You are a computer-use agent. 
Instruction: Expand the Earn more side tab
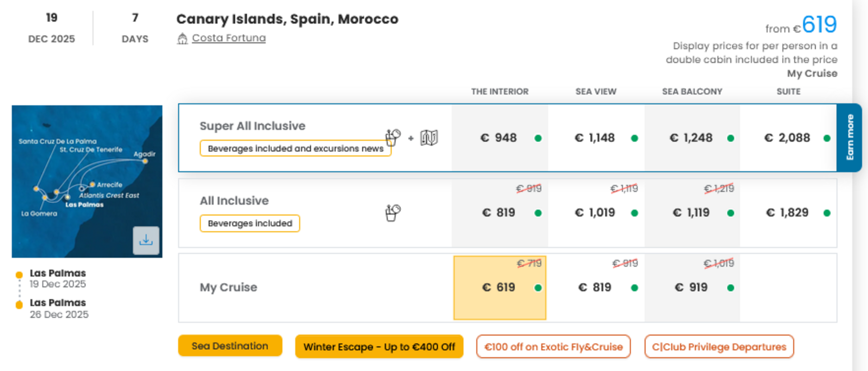pos(849,138)
